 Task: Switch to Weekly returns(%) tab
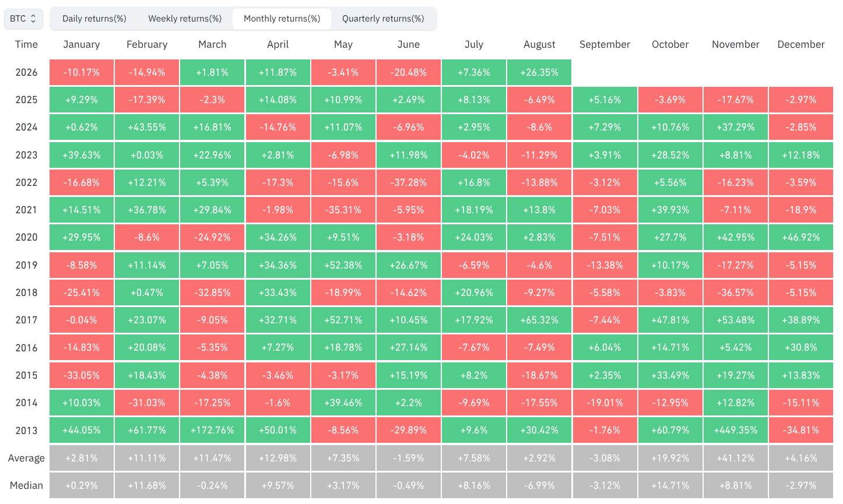pyautogui.click(x=185, y=19)
